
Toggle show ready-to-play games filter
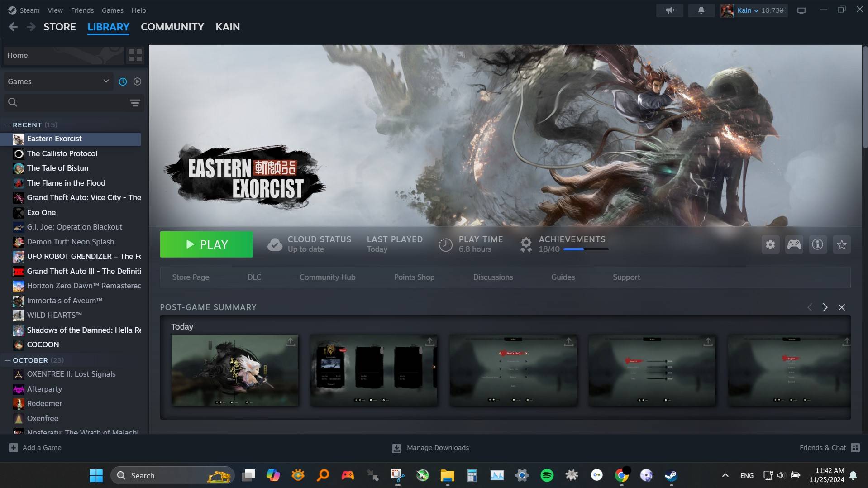pos(137,81)
